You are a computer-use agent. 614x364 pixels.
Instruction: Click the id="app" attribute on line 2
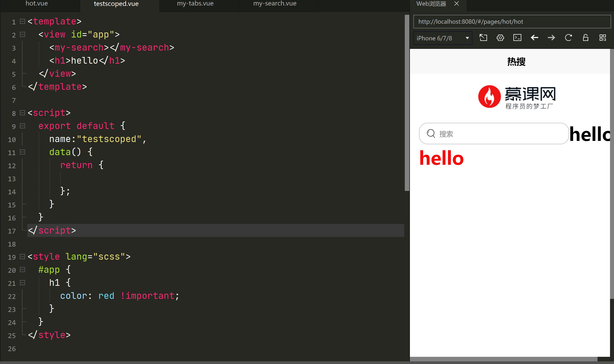pyautogui.click(x=92, y=34)
